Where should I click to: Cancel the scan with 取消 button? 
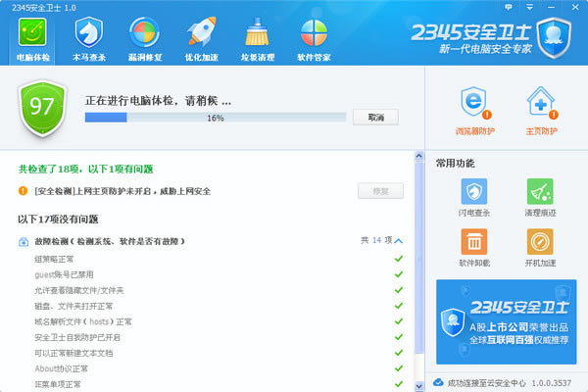(375, 117)
